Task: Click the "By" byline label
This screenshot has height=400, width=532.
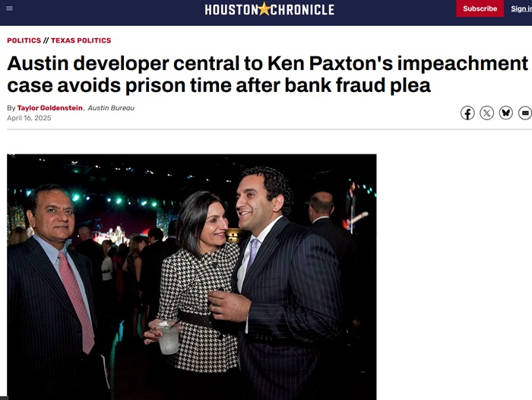Action: 11,108
